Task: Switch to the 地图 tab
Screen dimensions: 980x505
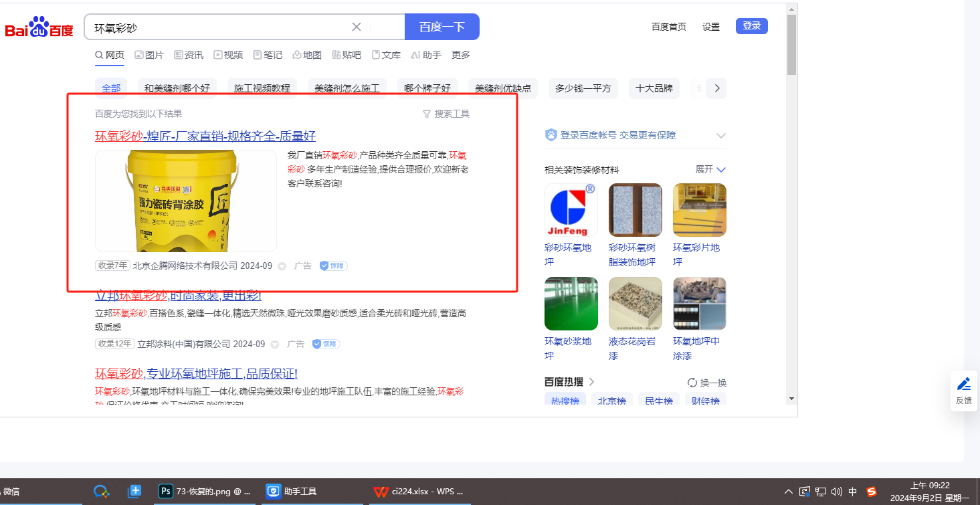Action: click(x=307, y=55)
